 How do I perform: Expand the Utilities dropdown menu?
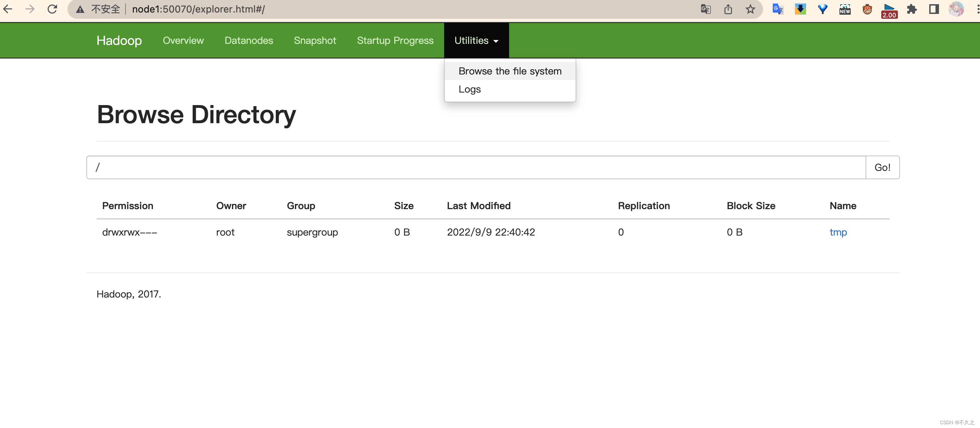click(477, 40)
